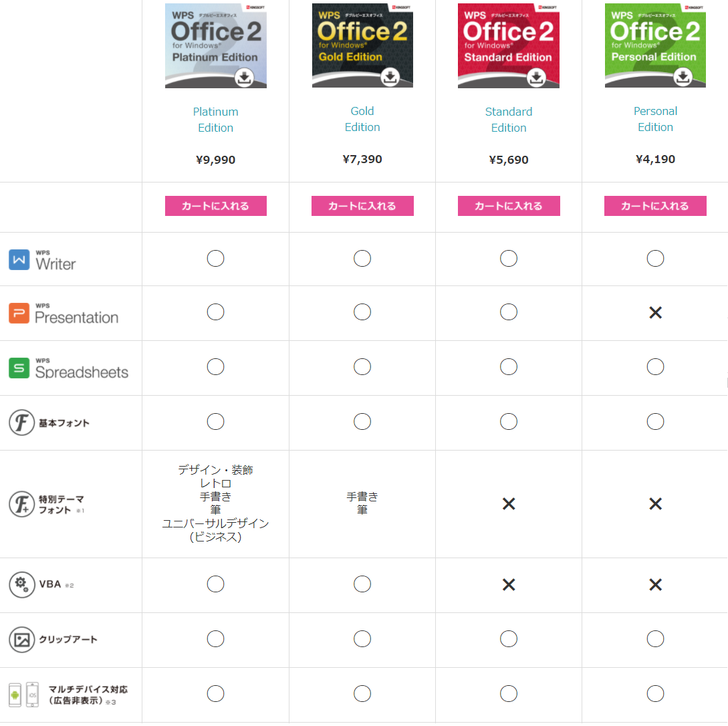Follow the Platinum Edition link
The image size is (728, 726).
pyautogui.click(x=215, y=120)
